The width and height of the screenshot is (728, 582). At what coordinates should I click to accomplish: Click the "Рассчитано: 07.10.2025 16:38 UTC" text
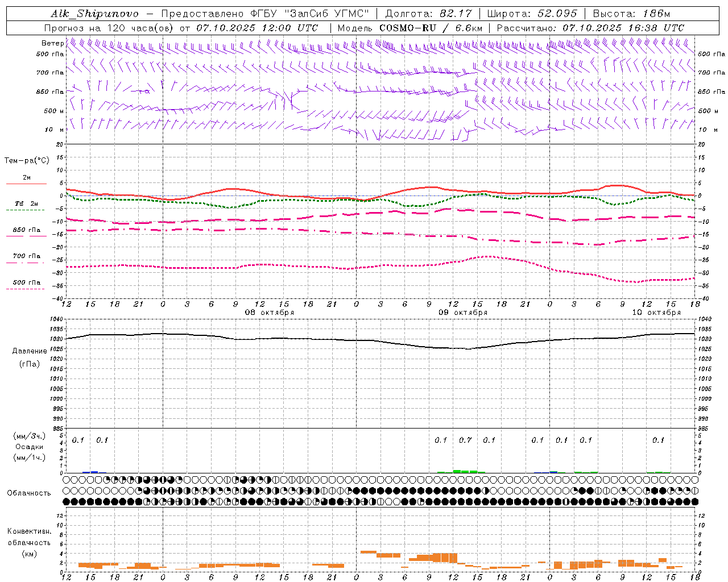pyautogui.click(x=590, y=28)
